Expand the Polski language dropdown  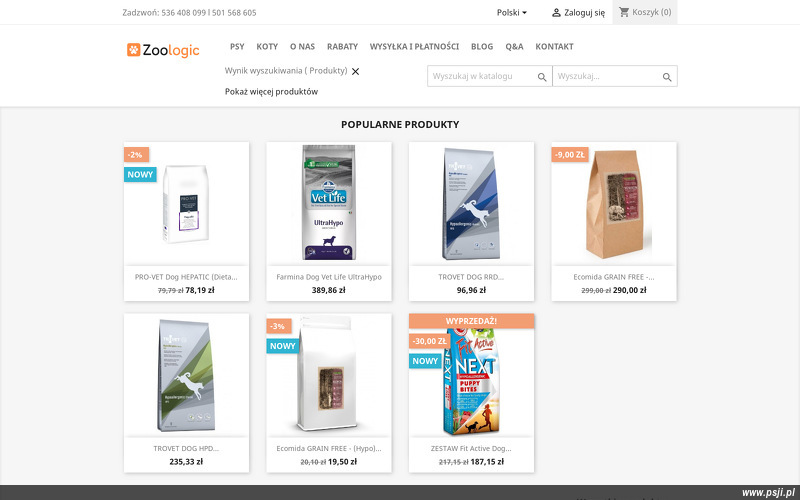point(512,13)
